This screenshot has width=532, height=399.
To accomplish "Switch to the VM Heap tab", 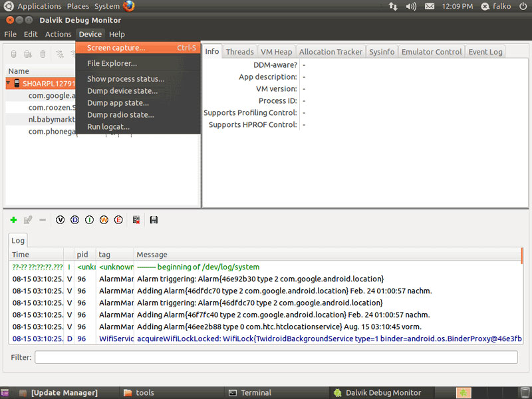I will tap(276, 52).
